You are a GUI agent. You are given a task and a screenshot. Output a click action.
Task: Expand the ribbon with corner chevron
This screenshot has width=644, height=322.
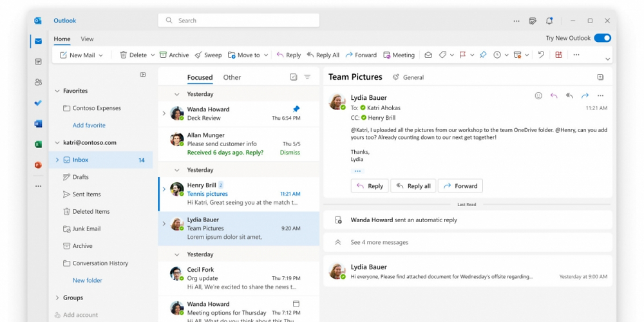608,59
